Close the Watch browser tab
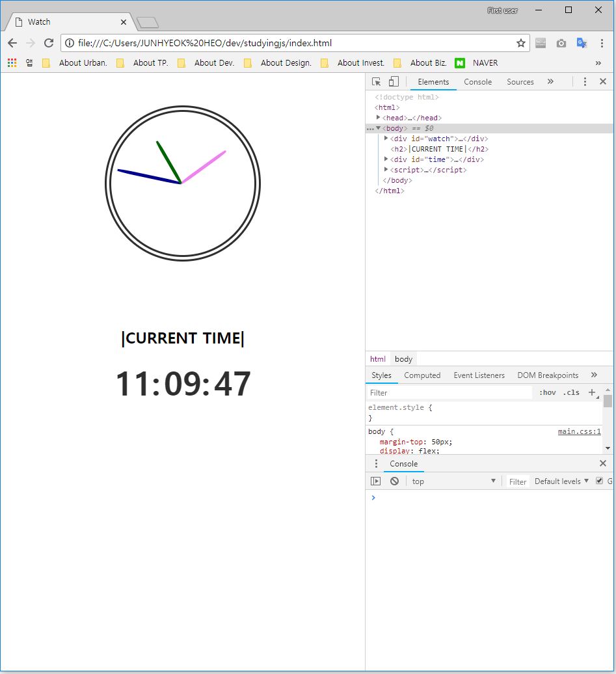Image resolution: width=616 pixels, height=674 pixels. 124,22
